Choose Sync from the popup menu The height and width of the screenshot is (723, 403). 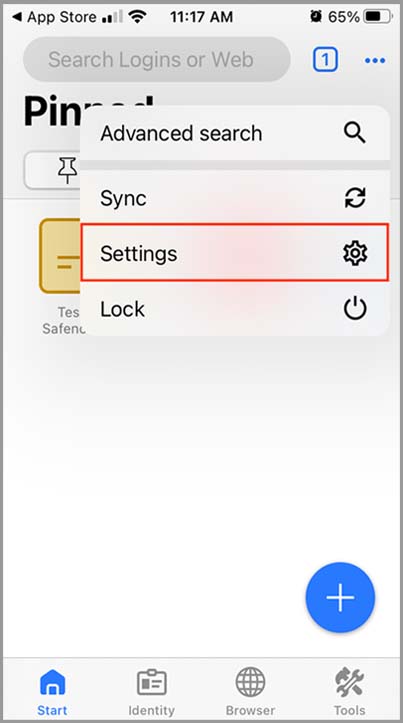(235, 198)
